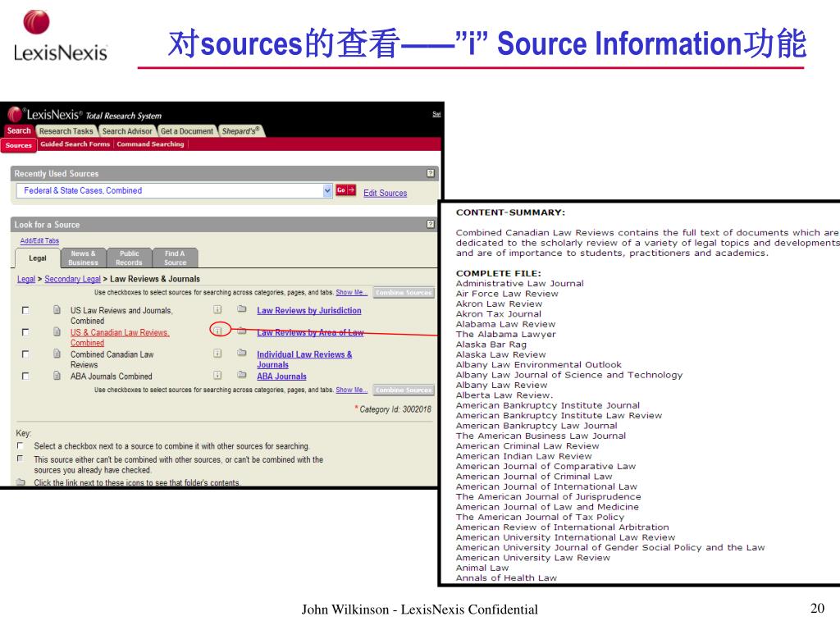
Task: Check the box for ABA Journals Combined
Action: tap(25, 376)
